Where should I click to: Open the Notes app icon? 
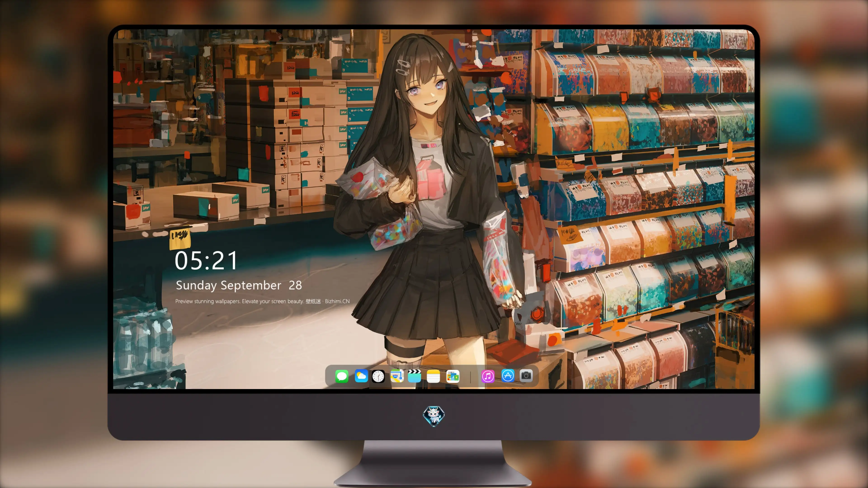(433, 376)
